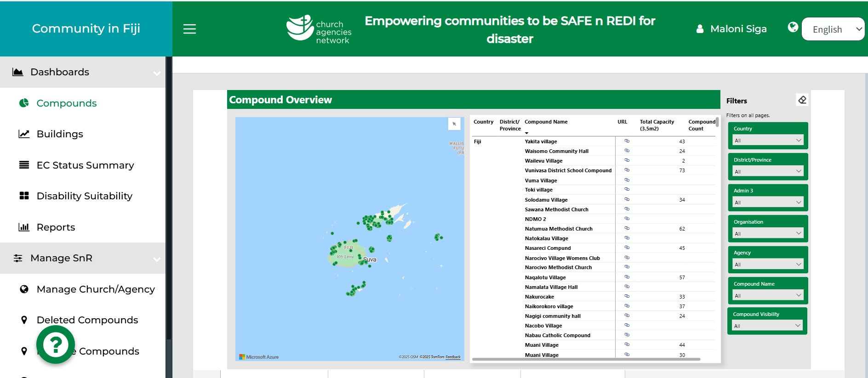868x378 pixels.
Task: Open the Compound Visibility filter dropdown
Action: [x=767, y=326]
